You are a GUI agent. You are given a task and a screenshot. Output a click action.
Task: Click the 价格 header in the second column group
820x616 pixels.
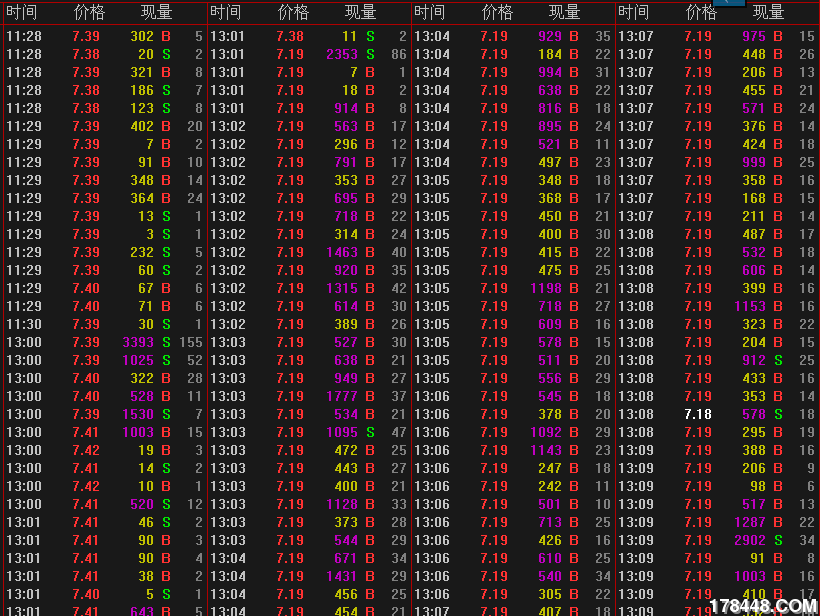(293, 12)
